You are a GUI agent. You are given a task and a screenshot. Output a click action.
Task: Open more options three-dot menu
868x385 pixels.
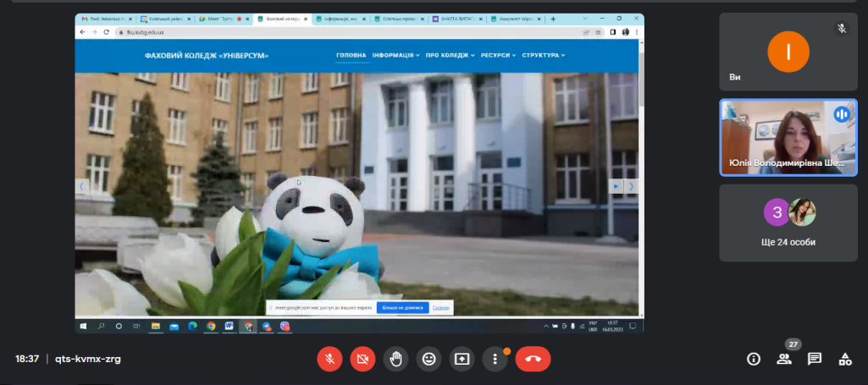click(495, 359)
